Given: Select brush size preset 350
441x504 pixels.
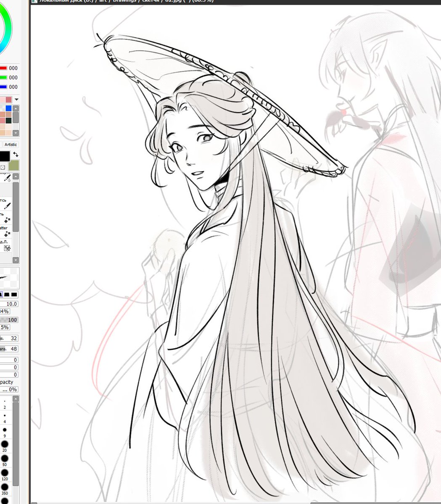Looking at the screenshot, I should (5, 489).
